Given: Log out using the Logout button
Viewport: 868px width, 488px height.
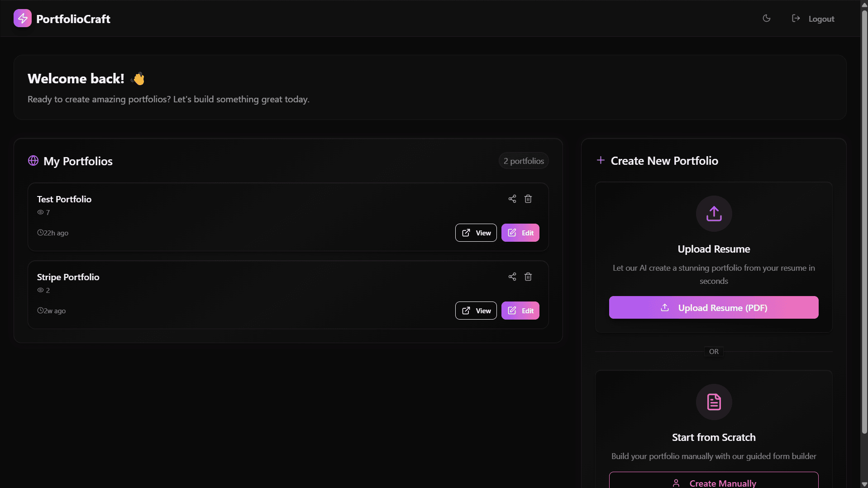Looking at the screenshot, I should [x=813, y=19].
